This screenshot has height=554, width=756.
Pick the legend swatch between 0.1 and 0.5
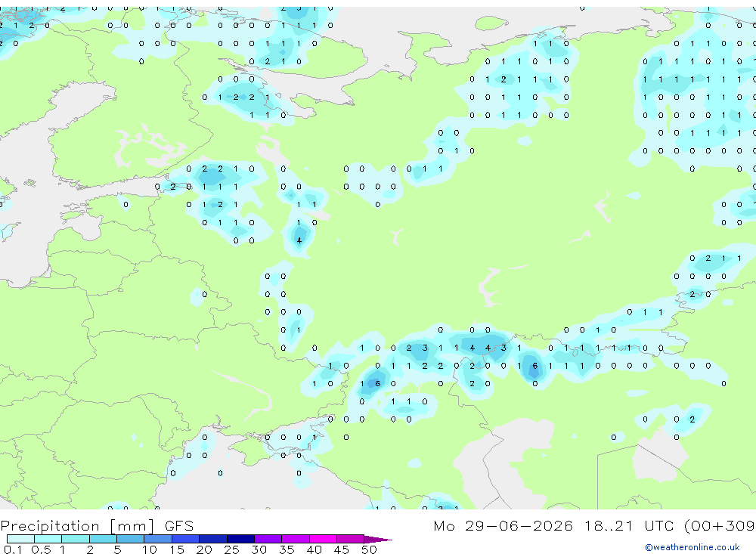coord(20,539)
